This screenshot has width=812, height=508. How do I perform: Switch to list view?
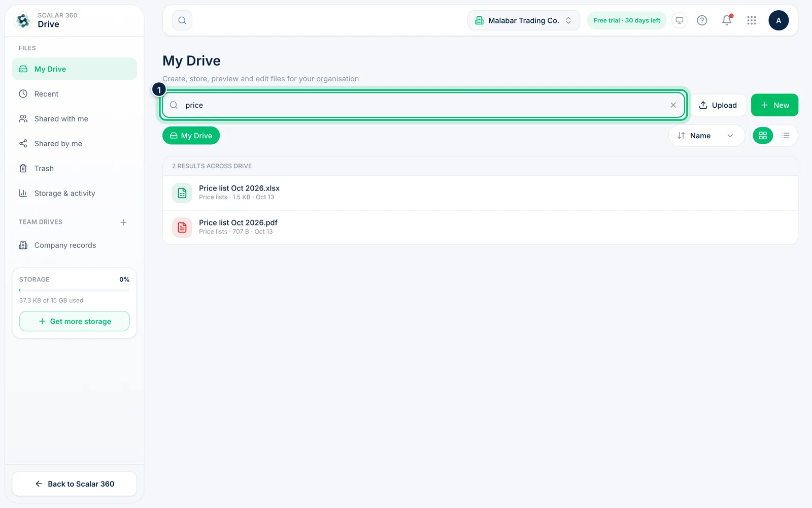click(786, 136)
